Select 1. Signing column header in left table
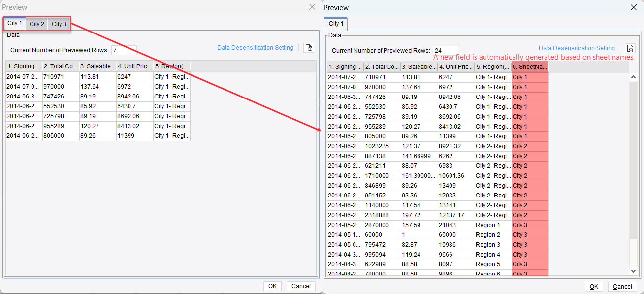The width and height of the screenshot is (644, 294). pyautogui.click(x=24, y=66)
